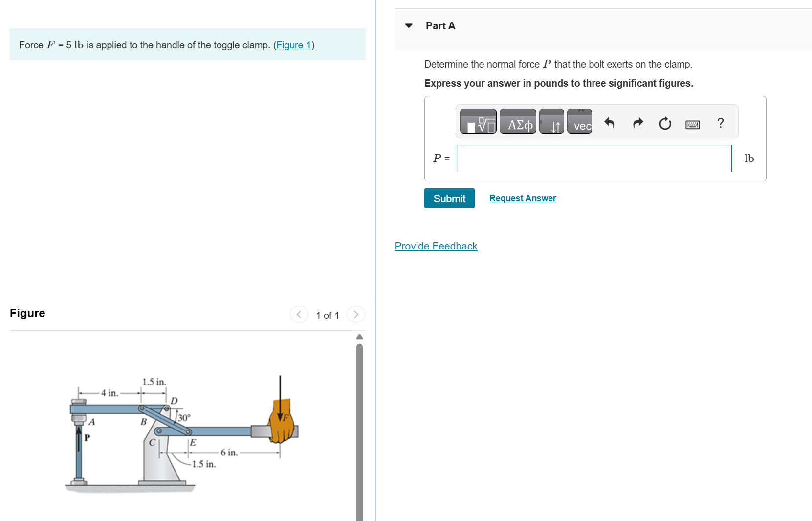This screenshot has width=812, height=521.
Task: Click inside the P value input box
Action: (593, 158)
